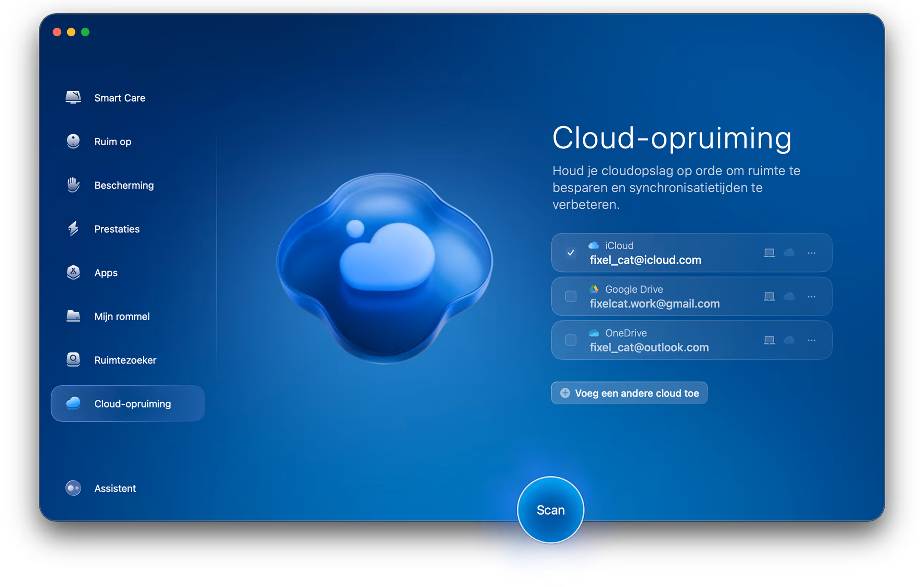Go to the Ruim op section
Screen dimensions: 924x587
point(128,141)
